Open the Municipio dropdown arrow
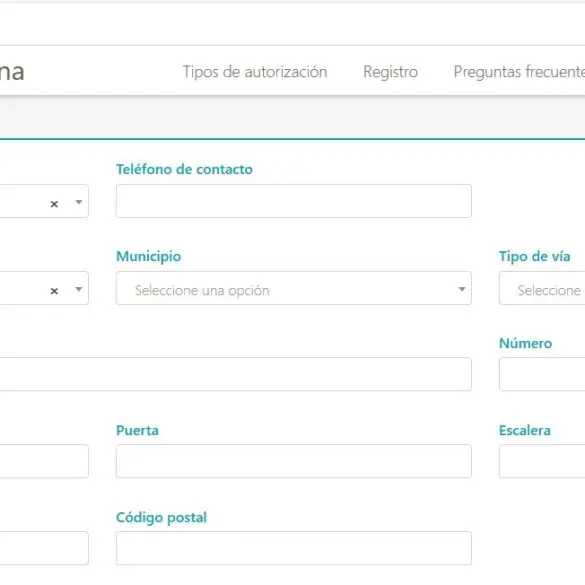 [462, 289]
